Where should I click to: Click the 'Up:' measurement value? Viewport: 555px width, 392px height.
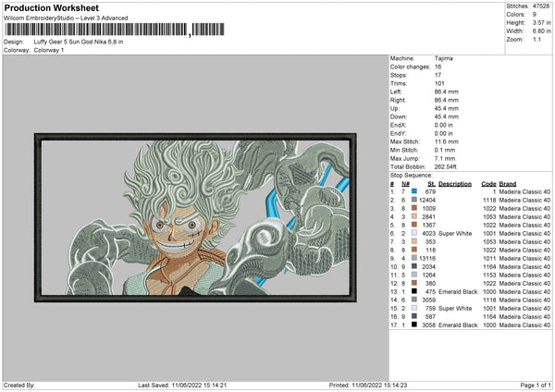[447, 108]
